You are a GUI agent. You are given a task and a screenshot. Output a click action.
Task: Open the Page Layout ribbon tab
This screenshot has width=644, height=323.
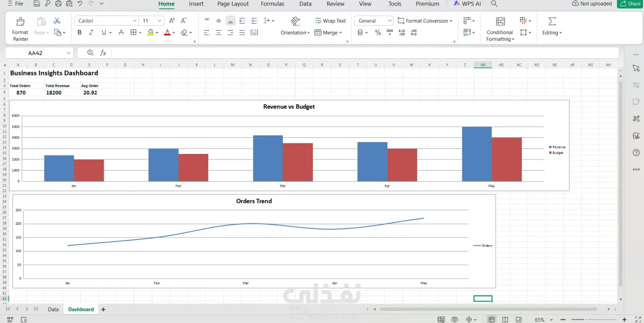(233, 4)
